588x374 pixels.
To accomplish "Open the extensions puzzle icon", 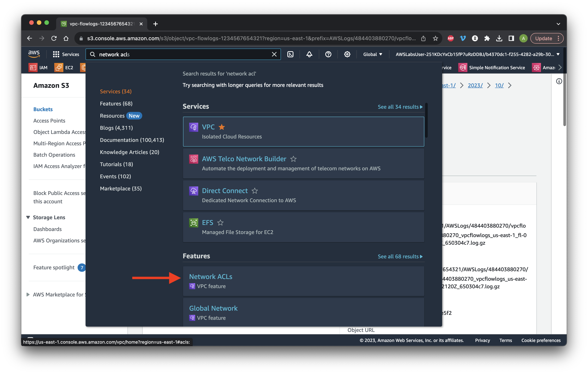I will click(487, 38).
